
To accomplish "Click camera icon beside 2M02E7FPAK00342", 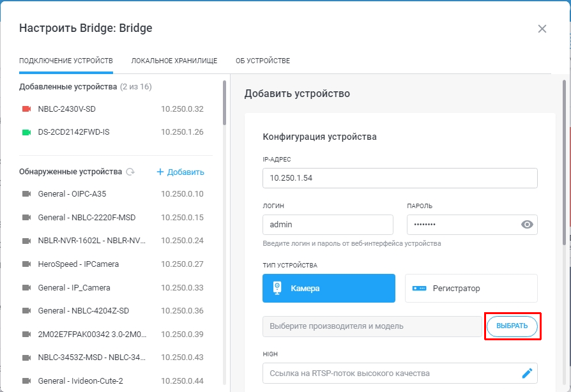I will [27, 334].
